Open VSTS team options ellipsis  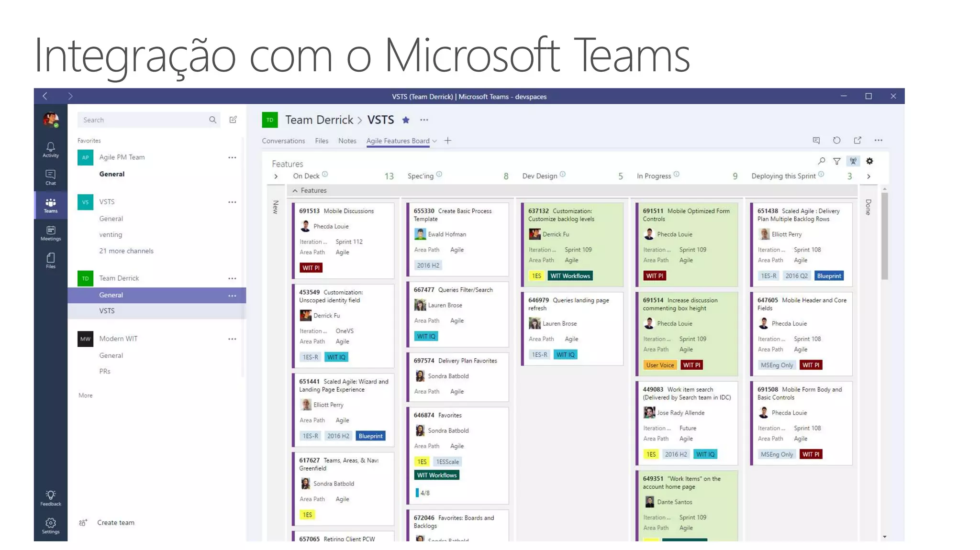[232, 202]
